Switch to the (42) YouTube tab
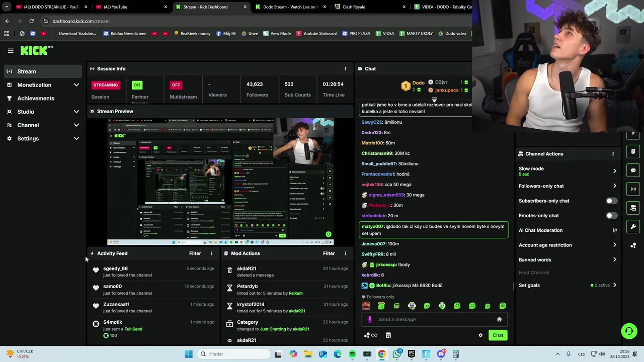This screenshot has height=362, width=644. click(x=131, y=7)
